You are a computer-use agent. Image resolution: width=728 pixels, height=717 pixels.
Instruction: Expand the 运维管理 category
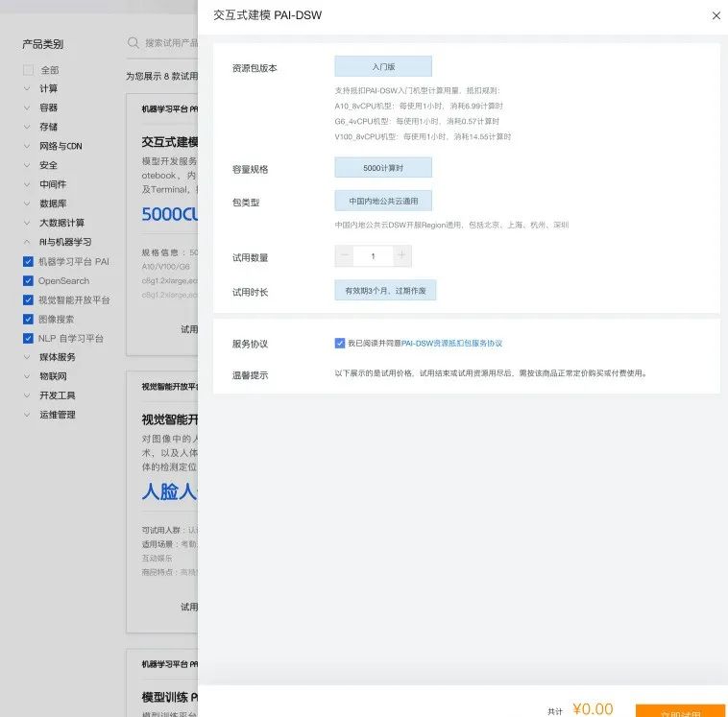pos(27,415)
